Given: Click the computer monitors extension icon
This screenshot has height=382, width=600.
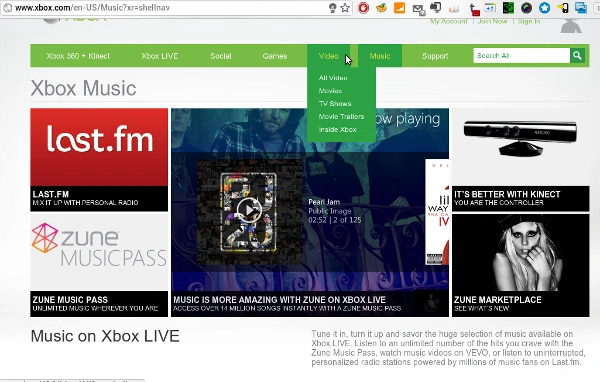Looking at the screenshot, I should (435, 8).
